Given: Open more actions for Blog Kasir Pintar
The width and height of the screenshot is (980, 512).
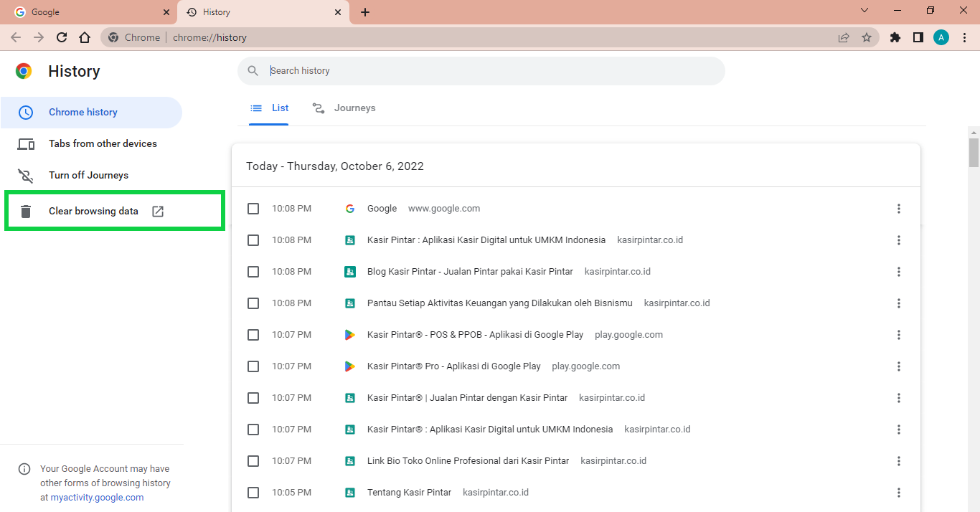Looking at the screenshot, I should point(899,272).
